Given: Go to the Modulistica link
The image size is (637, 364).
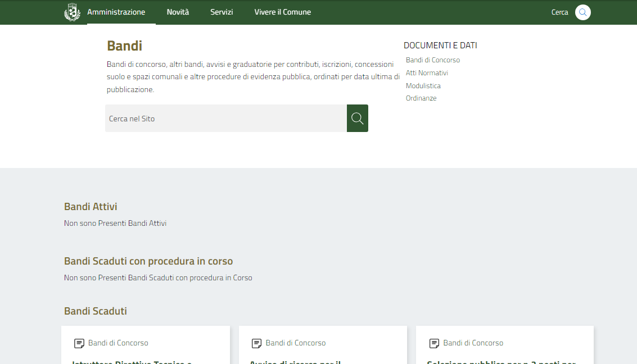Looking at the screenshot, I should coord(423,86).
